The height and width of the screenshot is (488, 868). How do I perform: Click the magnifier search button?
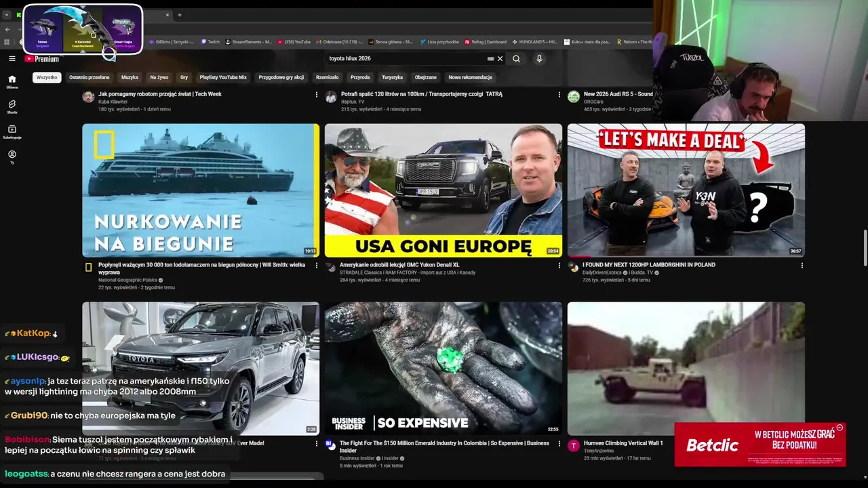(516, 59)
